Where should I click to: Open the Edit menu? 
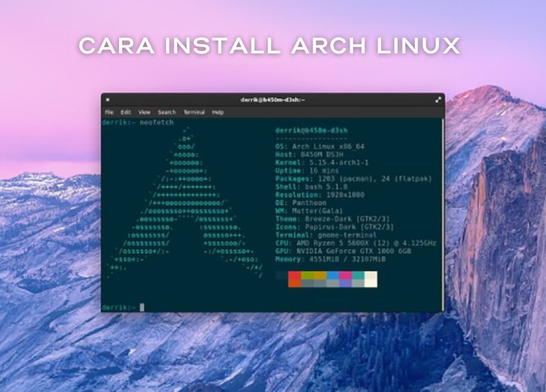(x=125, y=112)
